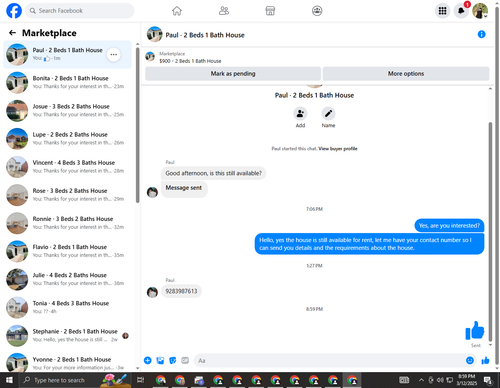
Task: Open the volume icon in system tray
Action: (440, 380)
